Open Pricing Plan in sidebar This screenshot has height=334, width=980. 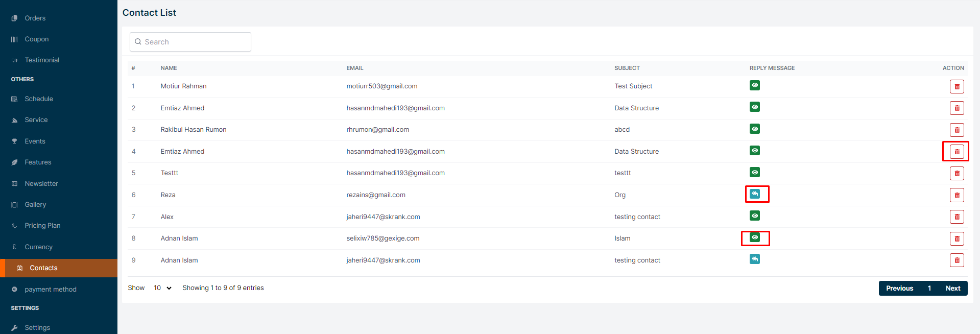[x=42, y=225]
